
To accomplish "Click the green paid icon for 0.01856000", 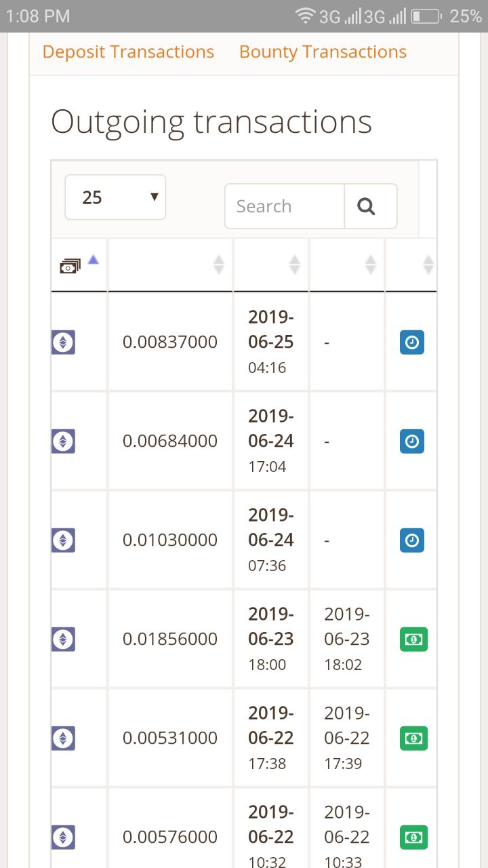I will tap(413, 639).
